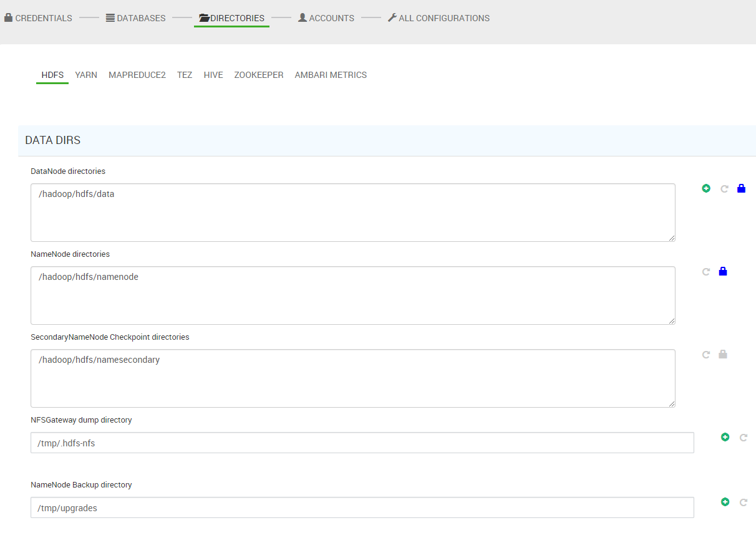The image size is (756, 533).
Task: Focus the NameNode Backup directory field
Action: [x=362, y=507]
